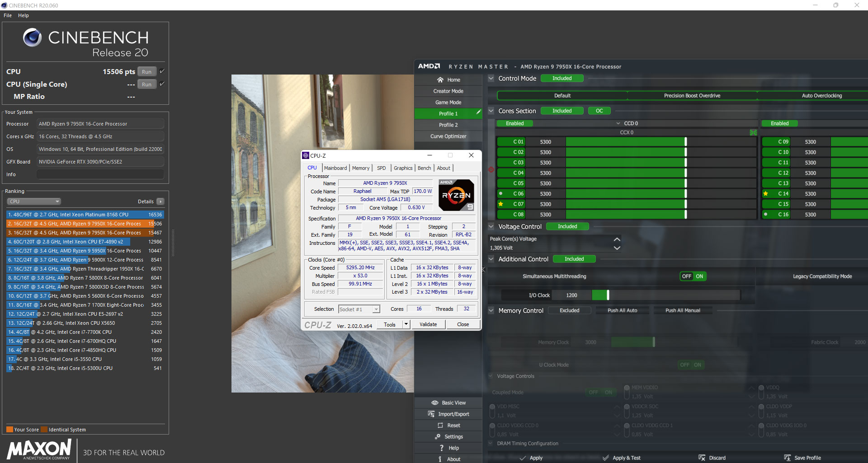Open Curve Optimizer in Ryzen Master sidebar

[x=448, y=136]
